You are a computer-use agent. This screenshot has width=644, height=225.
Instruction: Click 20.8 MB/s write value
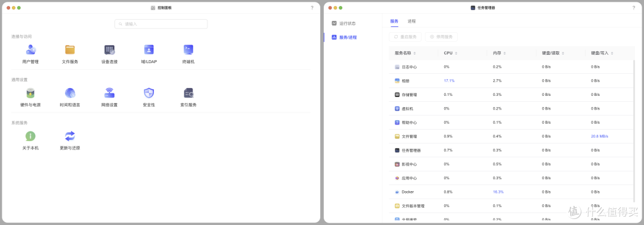[x=599, y=136]
